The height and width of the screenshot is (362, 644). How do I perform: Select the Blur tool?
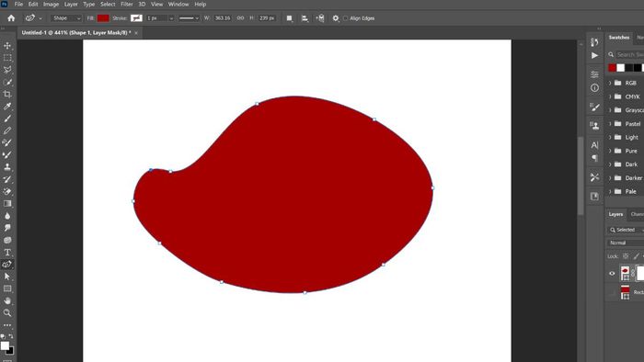7,216
